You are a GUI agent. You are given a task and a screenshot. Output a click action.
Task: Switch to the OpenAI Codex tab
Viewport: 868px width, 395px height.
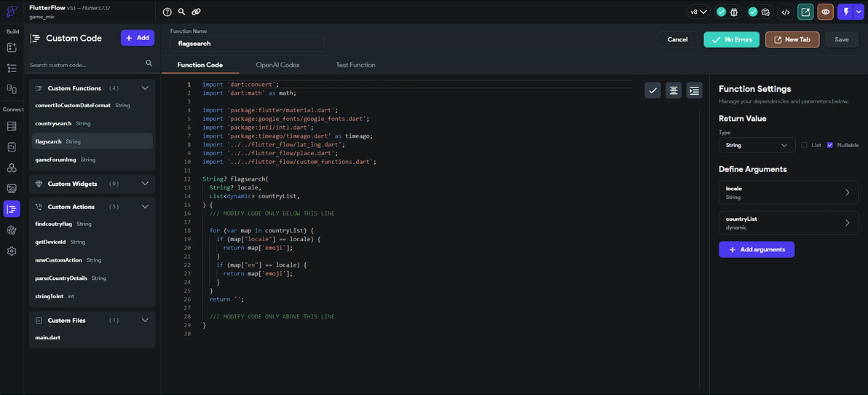(277, 65)
